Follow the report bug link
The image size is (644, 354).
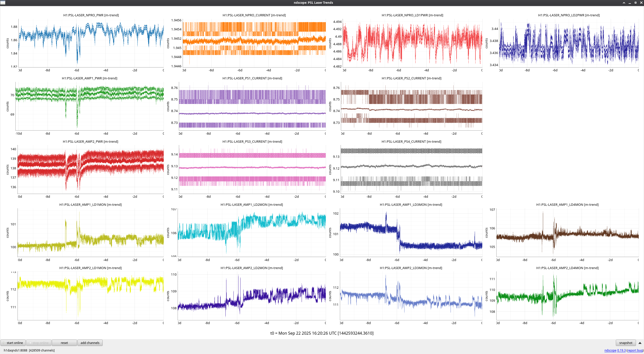point(635,350)
